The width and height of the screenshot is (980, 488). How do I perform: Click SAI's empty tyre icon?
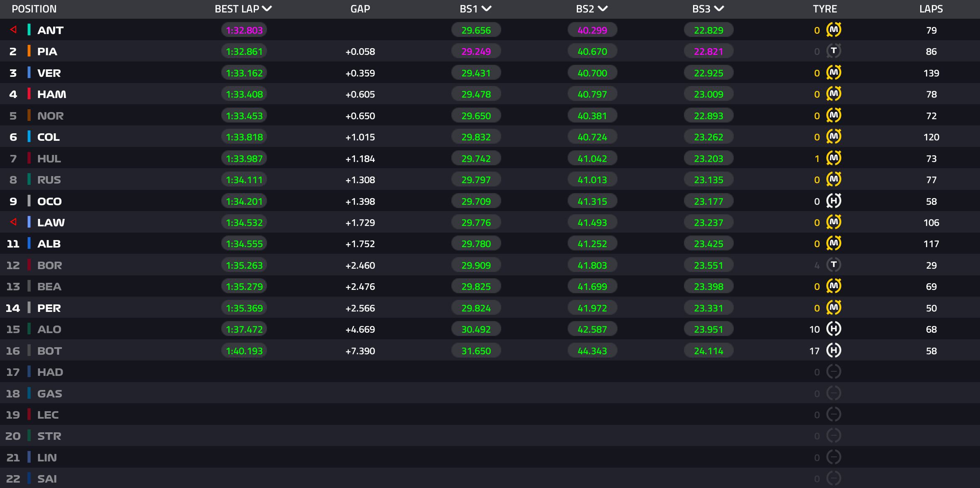[833, 478]
